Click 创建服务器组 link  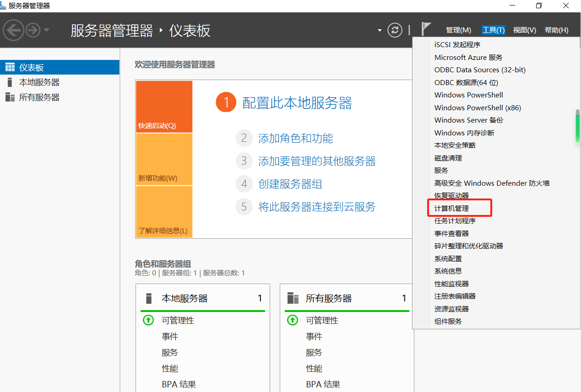click(x=290, y=184)
